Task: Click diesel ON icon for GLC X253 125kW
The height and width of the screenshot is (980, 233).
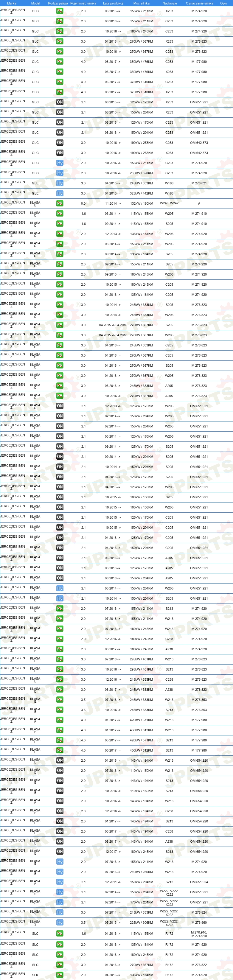Action: [60, 102]
